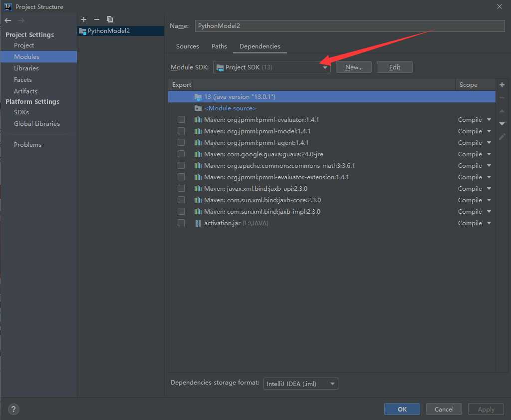Click SDK folder icon of 13 java version

tap(198, 97)
